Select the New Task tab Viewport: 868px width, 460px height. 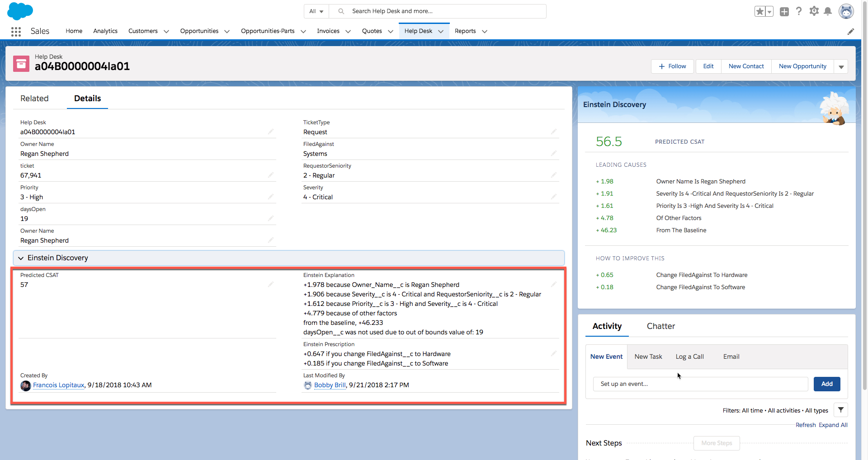(x=648, y=357)
